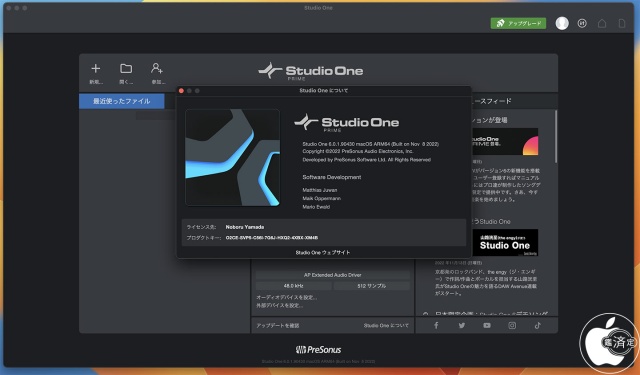
Task: Select the 最近使ったファイル tab
Action: 122,101
